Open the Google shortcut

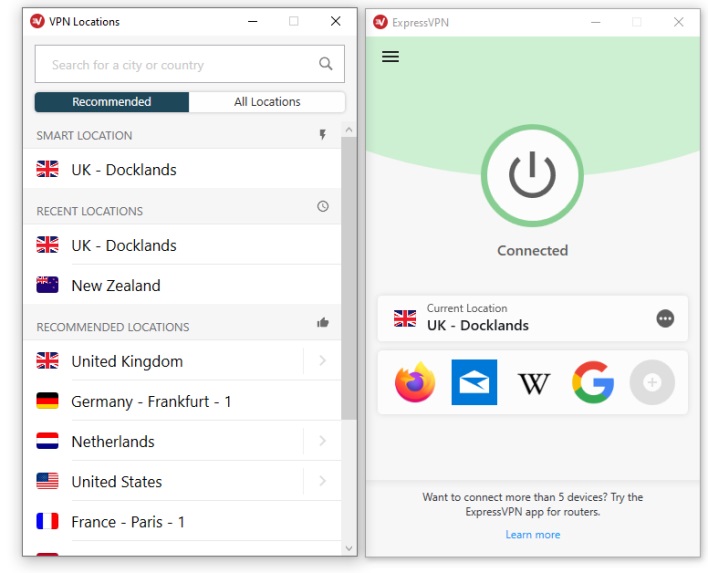(593, 382)
